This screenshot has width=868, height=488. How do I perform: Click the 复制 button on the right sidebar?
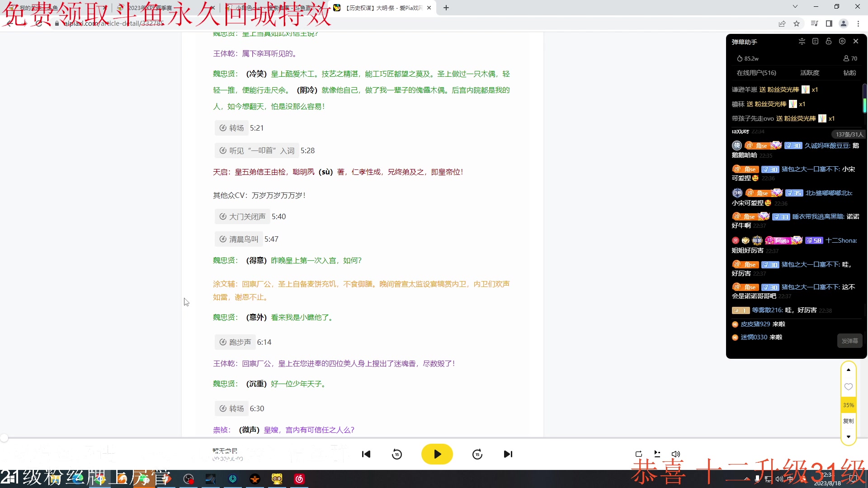[x=849, y=421]
